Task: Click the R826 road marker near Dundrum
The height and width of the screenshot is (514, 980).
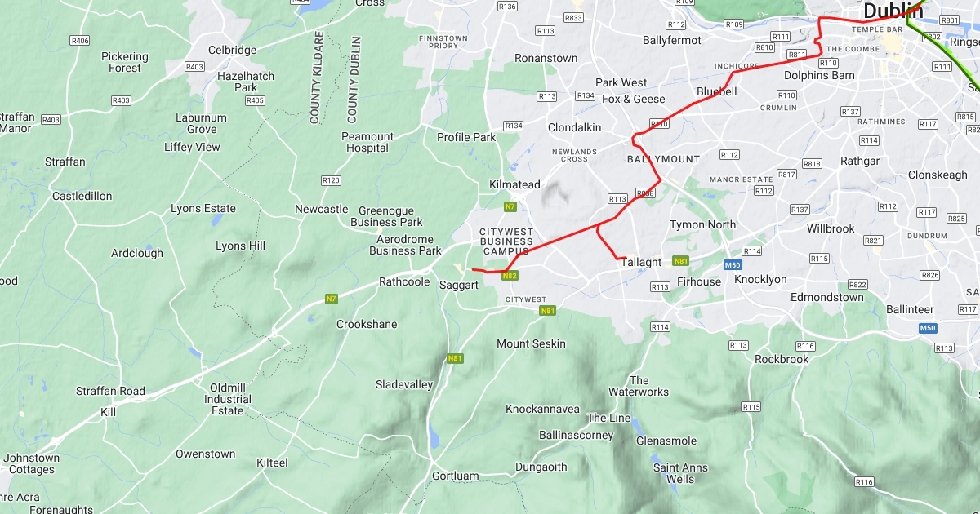Action: click(930, 275)
